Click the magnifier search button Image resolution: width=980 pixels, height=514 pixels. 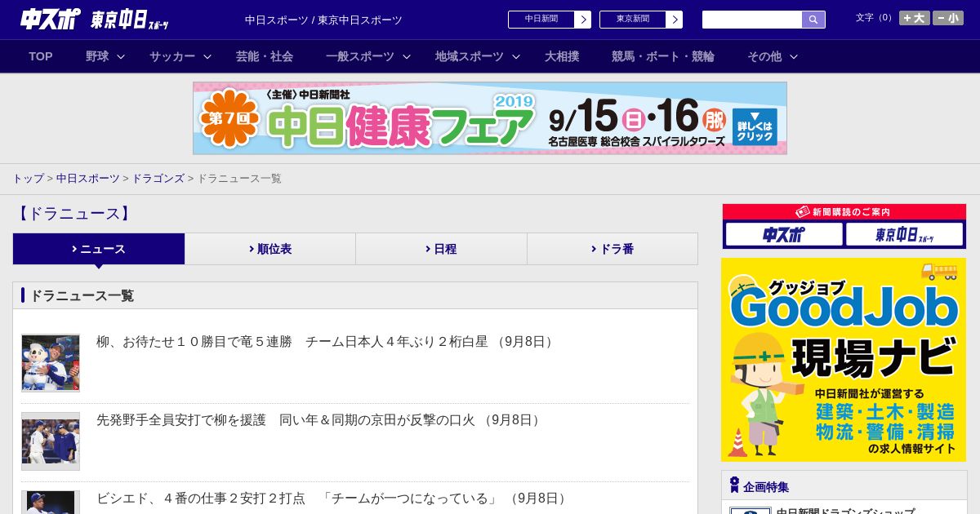813,20
